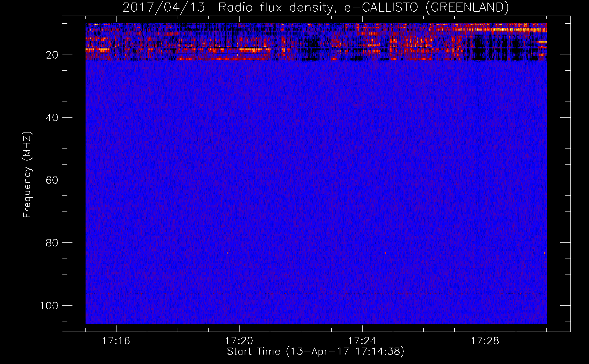Click the 'Frequency (MHZ)' axis label
Image resolution: width=589 pixels, height=364 pixels.
[27, 174]
